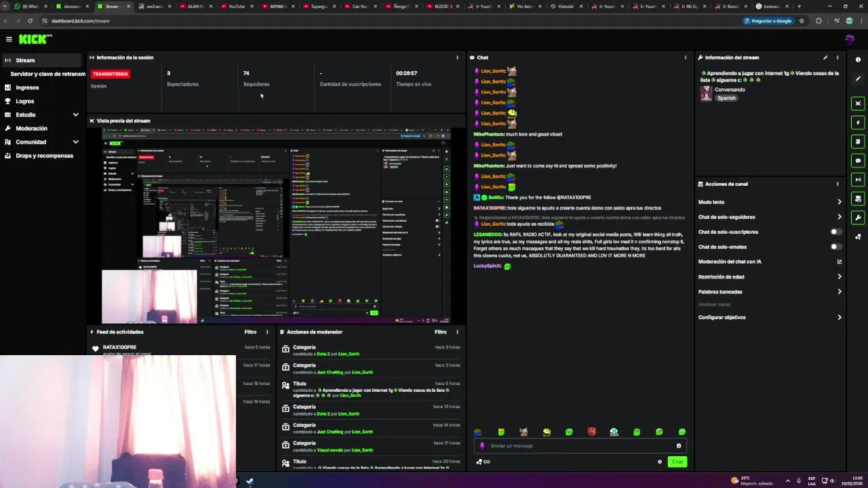Click the stream preview video

276,225
